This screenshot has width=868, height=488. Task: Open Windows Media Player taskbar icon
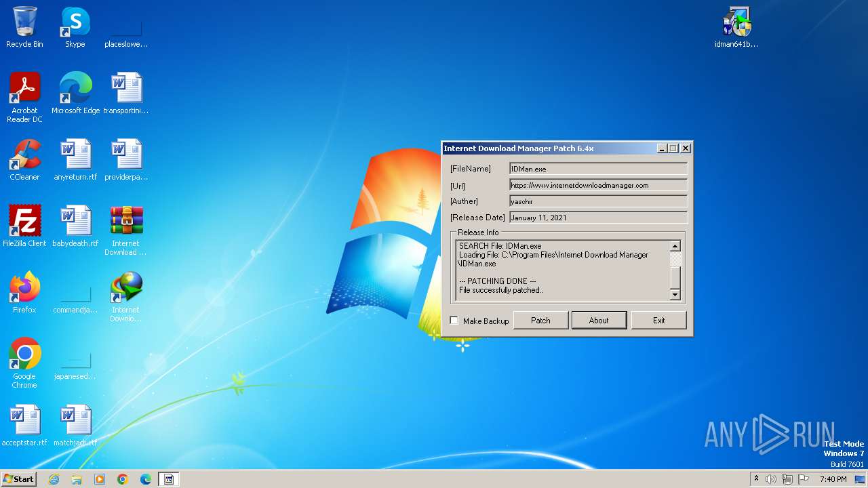100,479
